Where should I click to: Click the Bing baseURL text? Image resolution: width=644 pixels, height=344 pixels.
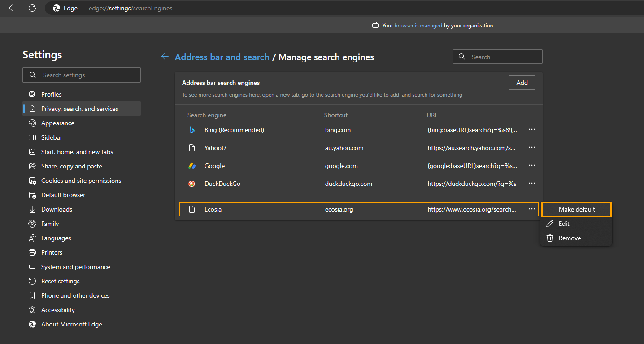point(472,130)
